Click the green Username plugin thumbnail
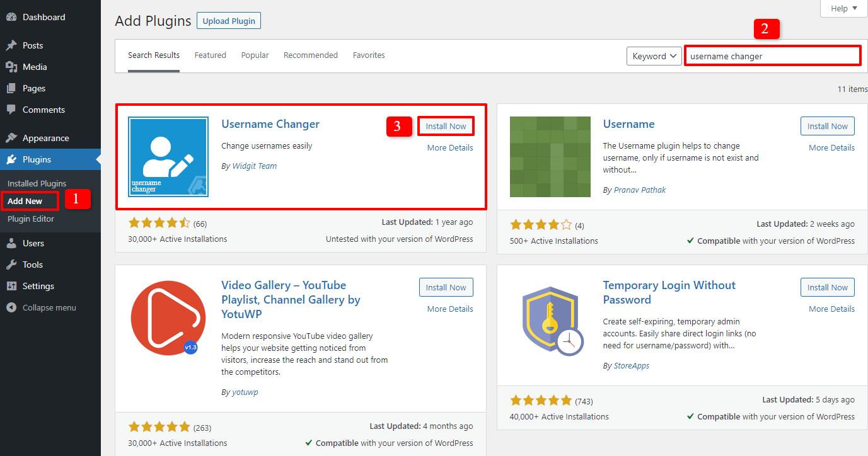The width and height of the screenshot is (868, 456). 550,157
